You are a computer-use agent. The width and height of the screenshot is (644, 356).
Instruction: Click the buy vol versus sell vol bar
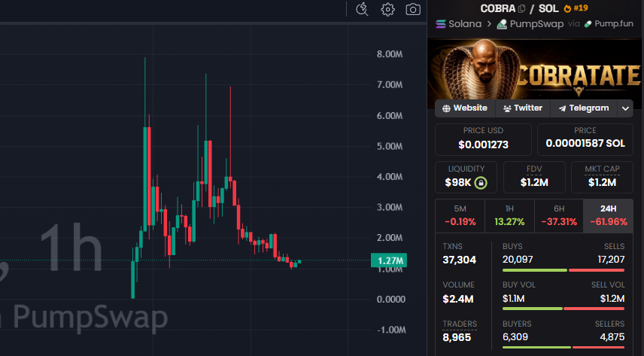click(563, 309)
